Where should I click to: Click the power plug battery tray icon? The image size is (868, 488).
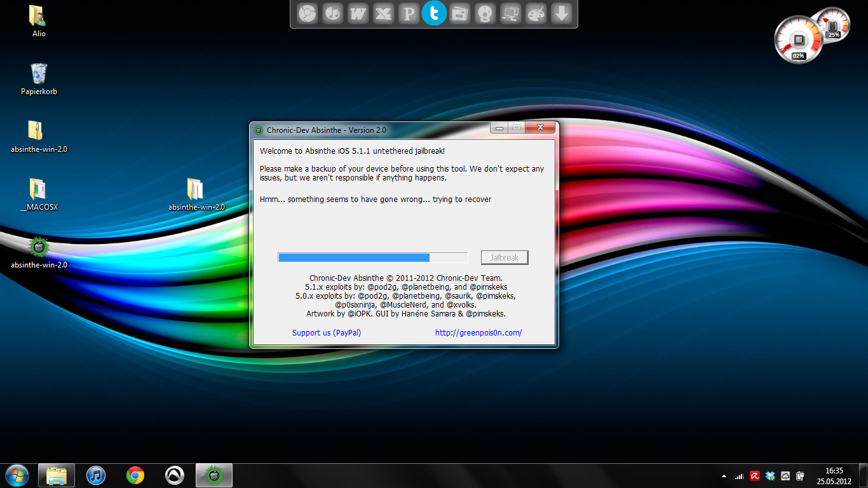click(801, 475)
